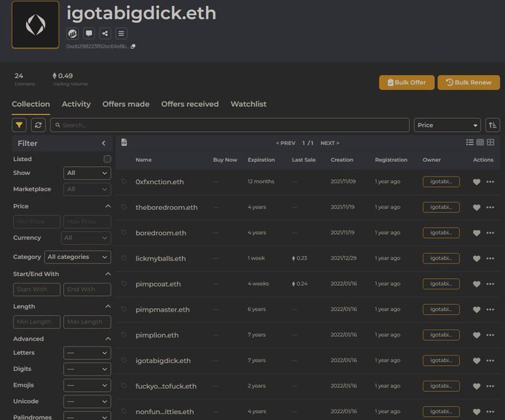Image resolution: width=505 pixels, height=420 pixels.
Task: Click the Max Length input field
Action: [x=88, y=322]
